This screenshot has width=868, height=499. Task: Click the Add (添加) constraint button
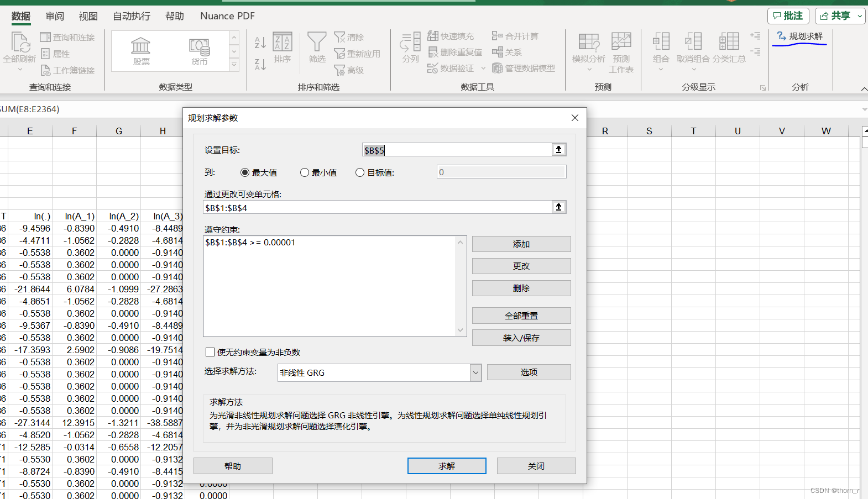coord(521,244)
